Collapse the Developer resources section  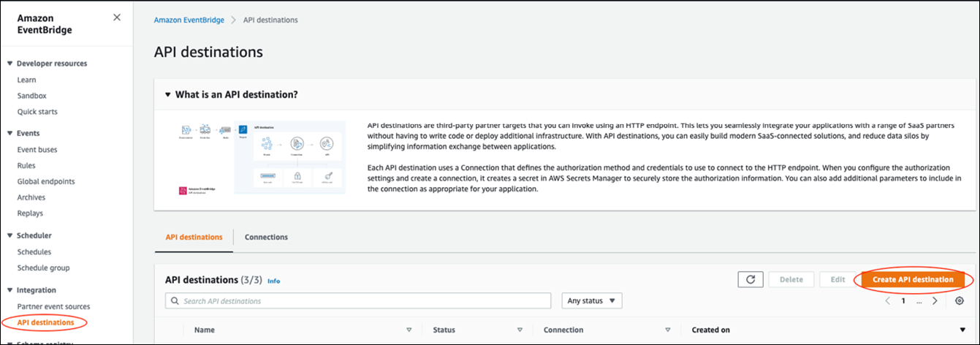click(10, 64)
